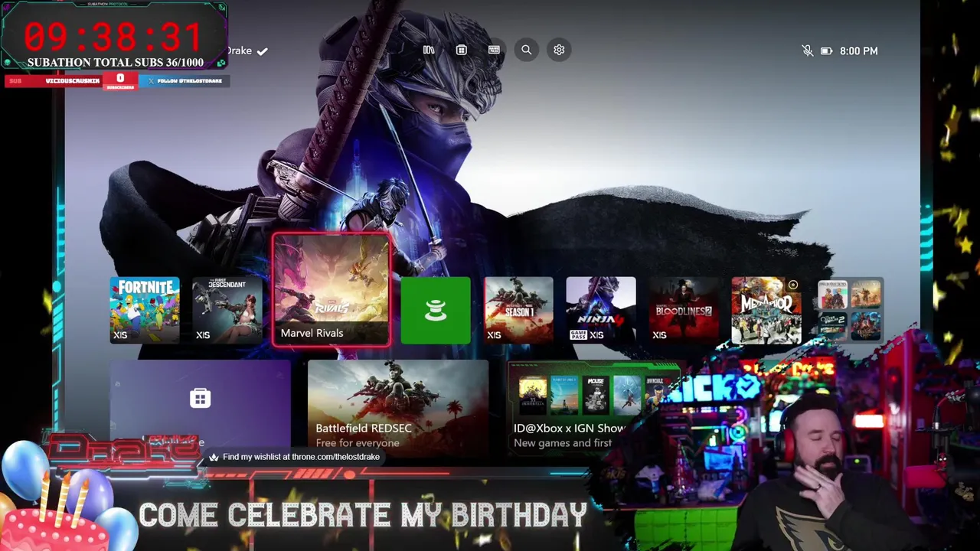The image size is (980, 551).
Task: Click the Subathon countdown timer overlay
Action: (x=113, y=36)
